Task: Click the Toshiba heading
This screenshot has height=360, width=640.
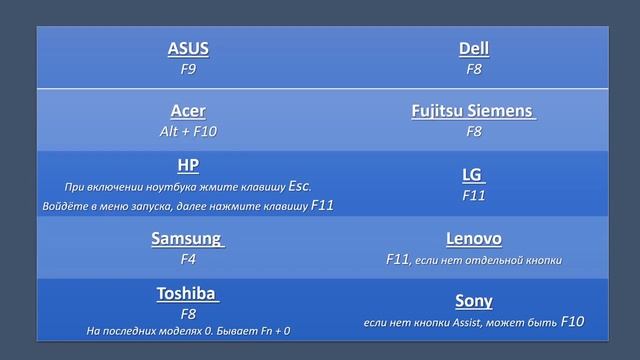Action: point(188,293)
